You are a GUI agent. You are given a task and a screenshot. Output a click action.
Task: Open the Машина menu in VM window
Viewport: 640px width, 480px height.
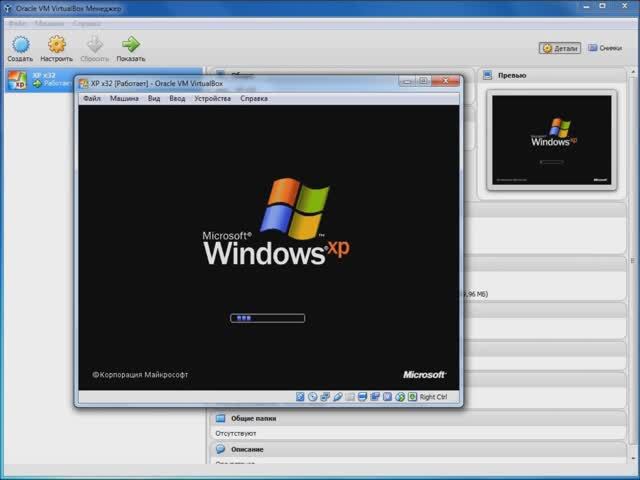pos(124,98)
